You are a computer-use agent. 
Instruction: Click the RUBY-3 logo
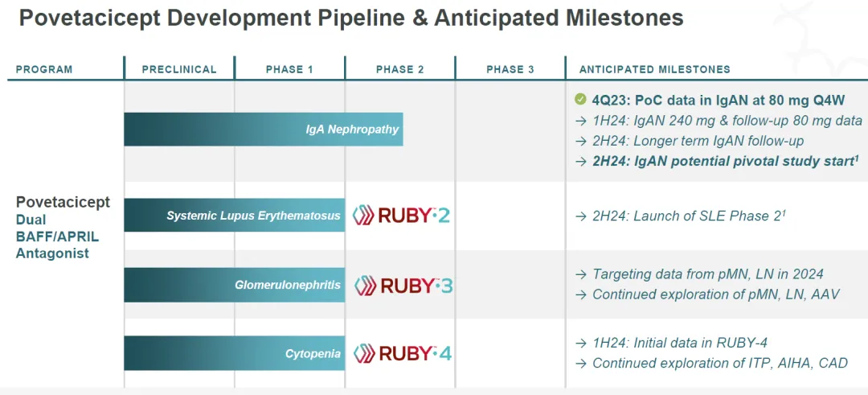[x=403, y=286]
